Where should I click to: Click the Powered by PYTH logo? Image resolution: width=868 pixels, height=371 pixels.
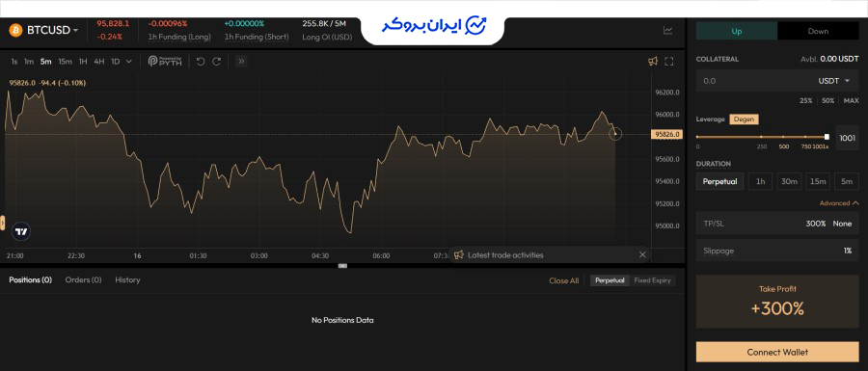[x=165, y=62]
